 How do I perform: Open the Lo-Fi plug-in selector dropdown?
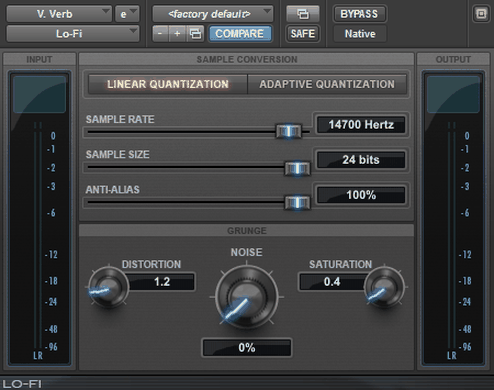73,34
